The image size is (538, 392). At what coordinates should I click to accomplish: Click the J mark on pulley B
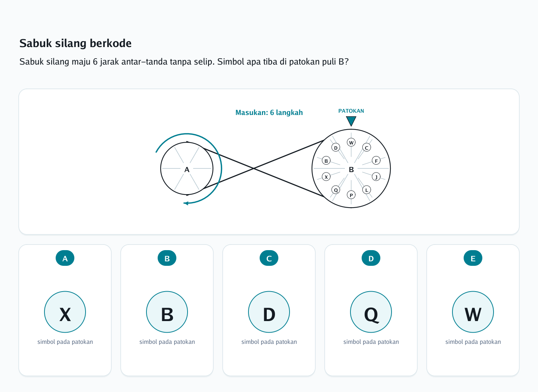[x=376, y=177]
